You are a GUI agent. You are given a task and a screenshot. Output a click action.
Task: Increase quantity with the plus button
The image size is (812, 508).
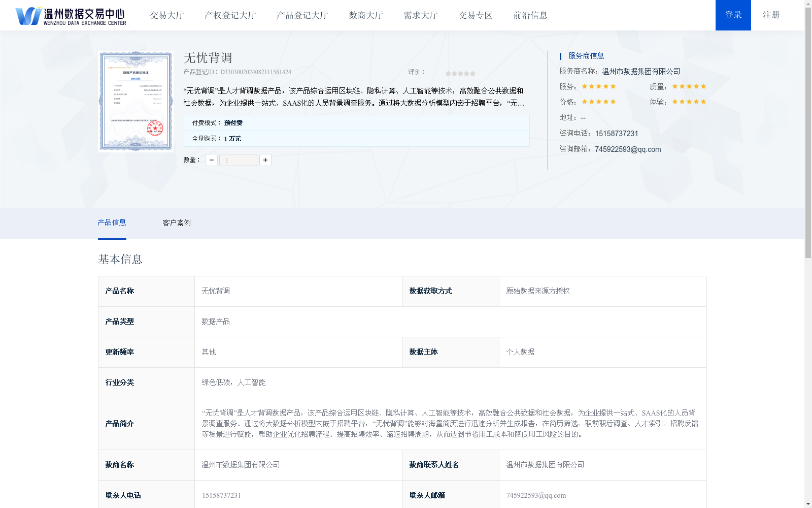point(265,160)
